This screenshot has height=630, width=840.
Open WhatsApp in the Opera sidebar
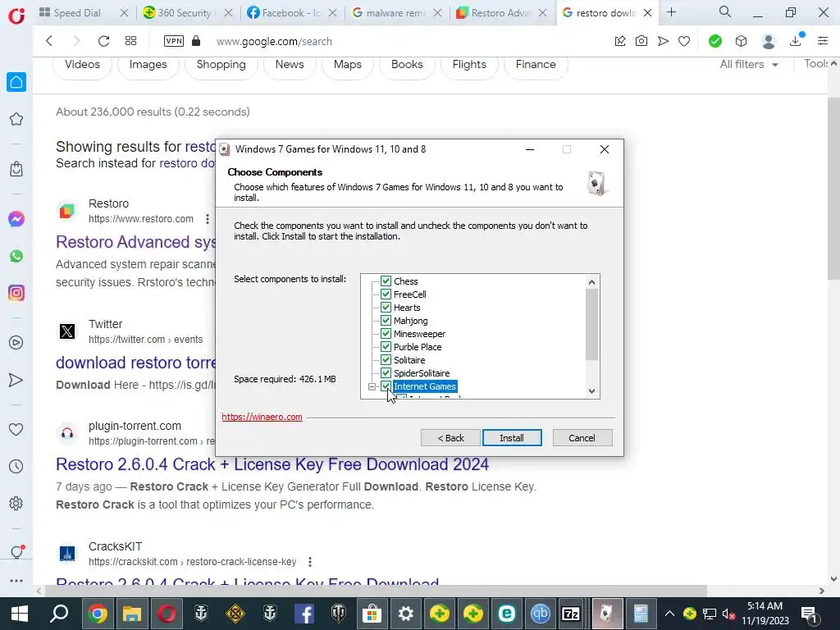16,256
